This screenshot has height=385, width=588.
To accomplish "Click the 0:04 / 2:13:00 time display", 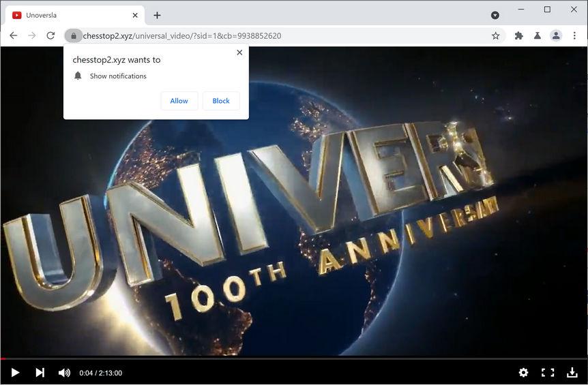I will point(100,373).
